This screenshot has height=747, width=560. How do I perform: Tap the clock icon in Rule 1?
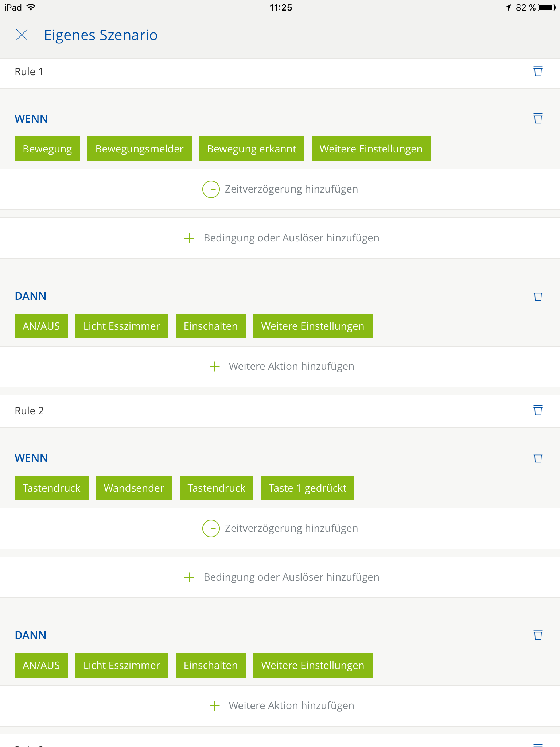coord(211,189)
